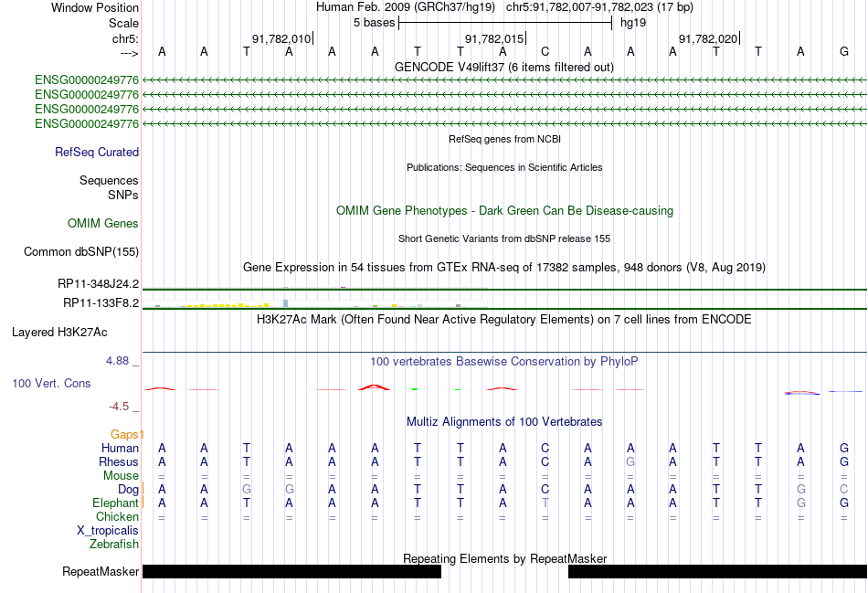
Task: Click the OMIM Genes label
Action: [102, 223]
